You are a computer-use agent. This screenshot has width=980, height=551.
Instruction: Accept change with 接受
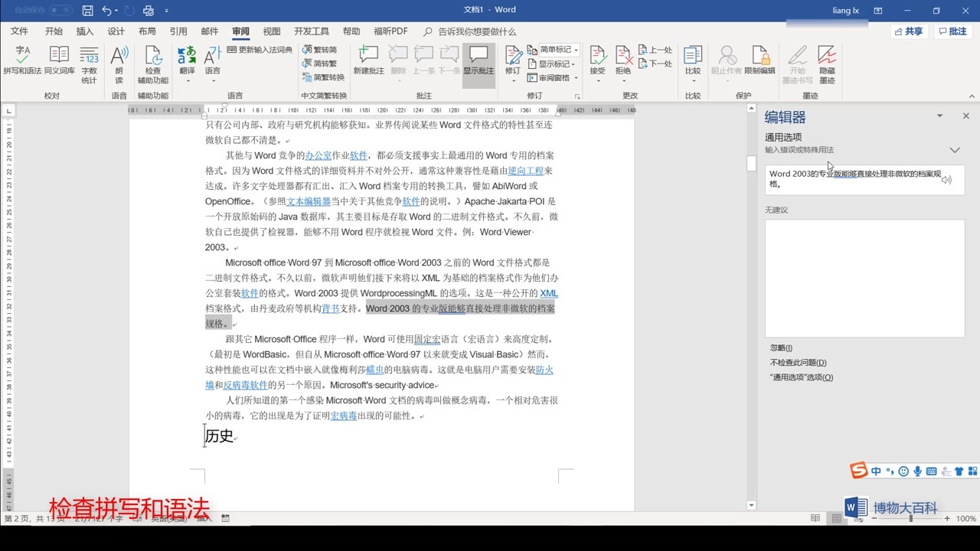[x=597, y=64]
